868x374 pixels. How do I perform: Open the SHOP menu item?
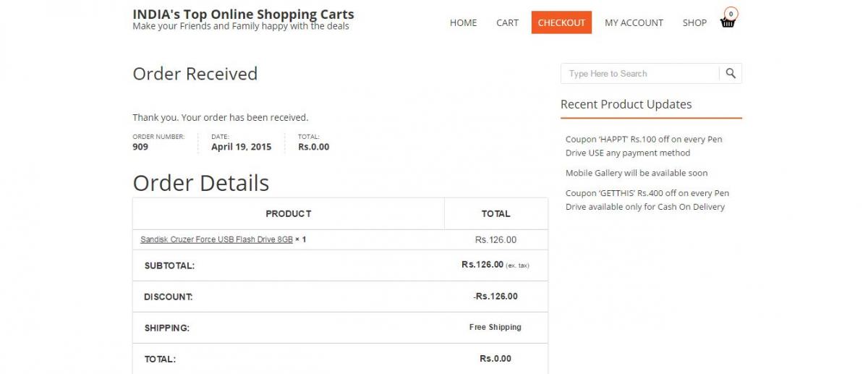[x=694, y=22]
